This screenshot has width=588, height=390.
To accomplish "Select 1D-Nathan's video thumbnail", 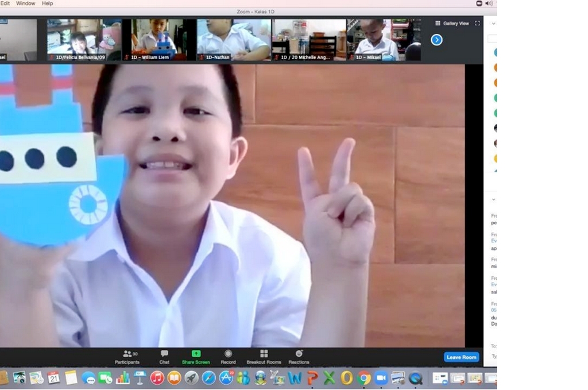I will [x=233, y=40].
